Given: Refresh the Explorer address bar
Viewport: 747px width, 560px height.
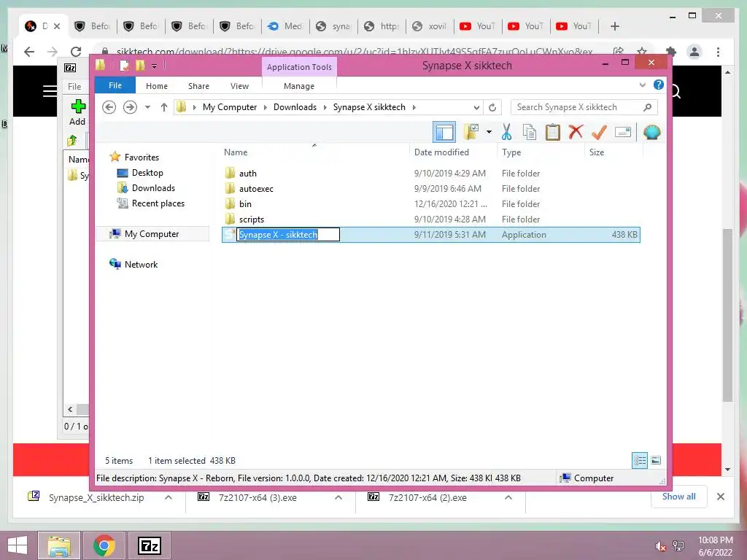Looking at the screenshot, I should click(492, 108).
